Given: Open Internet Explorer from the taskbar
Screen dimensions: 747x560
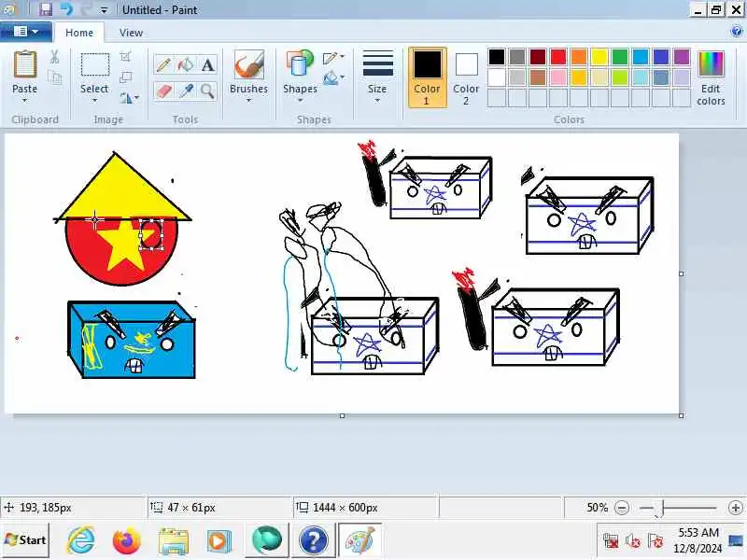Looking at the screenshot, I should [x=80, y=540].
